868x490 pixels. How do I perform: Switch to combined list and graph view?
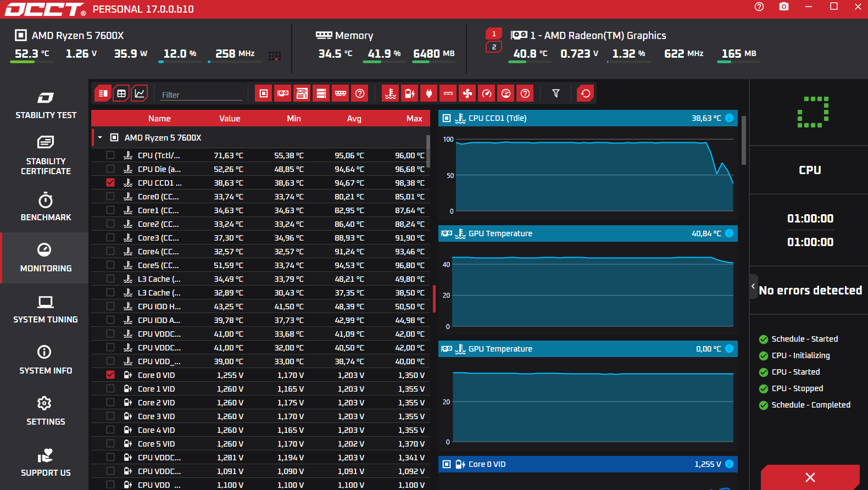[103, 93]
